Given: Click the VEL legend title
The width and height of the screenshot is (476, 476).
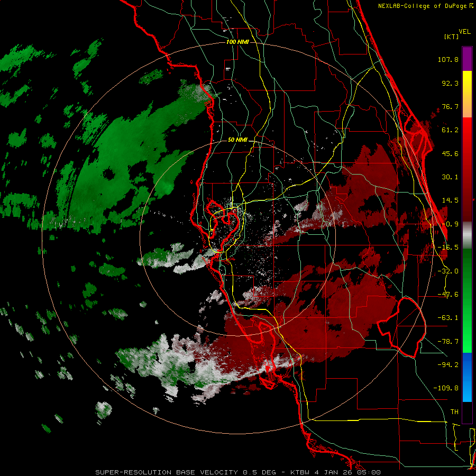Looking at the screenshot, I should tap(465, 32).
